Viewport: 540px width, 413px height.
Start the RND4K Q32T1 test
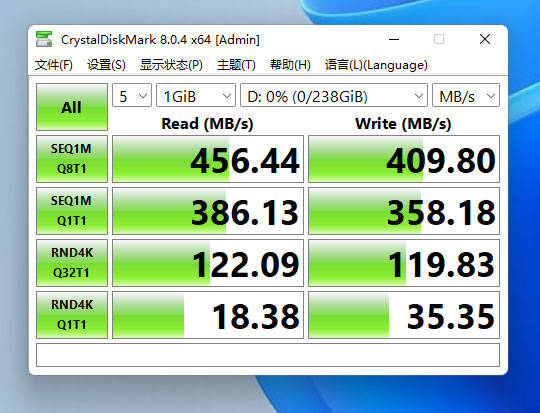(x=72, y=263)
